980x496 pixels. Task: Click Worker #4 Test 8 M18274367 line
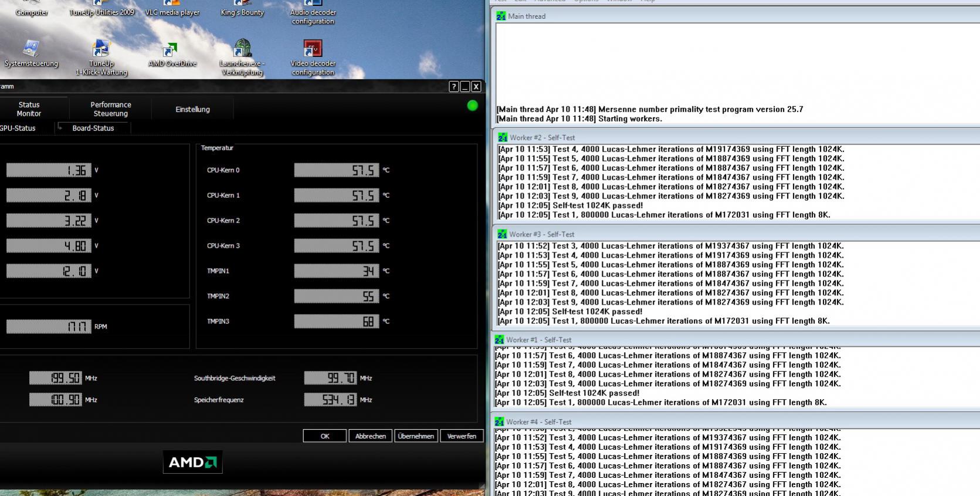click(667, 485)
